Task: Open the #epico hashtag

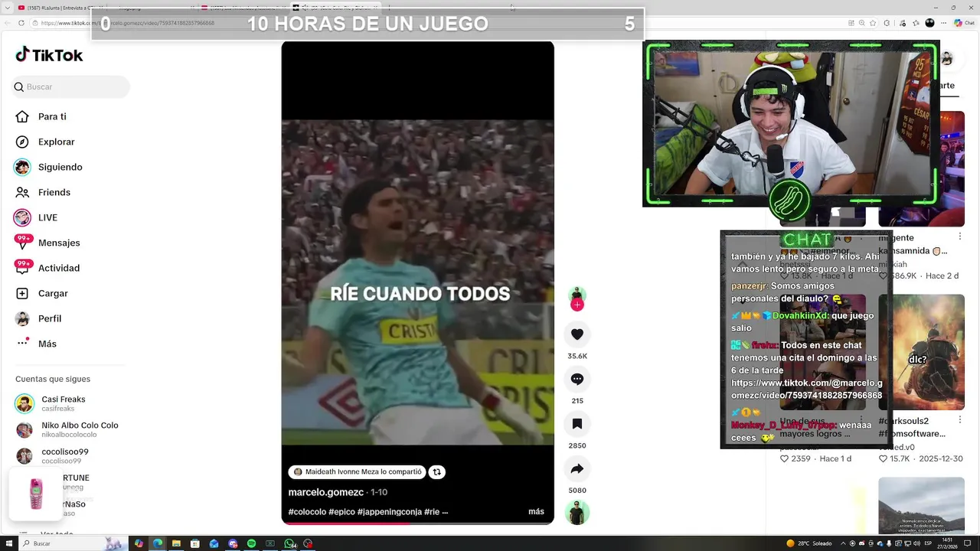Action: click(341, 512)
